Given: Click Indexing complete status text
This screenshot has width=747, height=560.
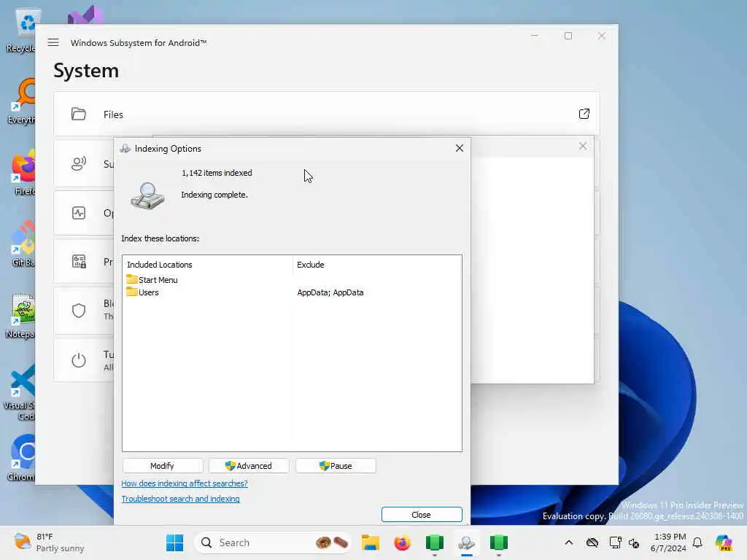Looking at the screenshot, I should (214, 195).
